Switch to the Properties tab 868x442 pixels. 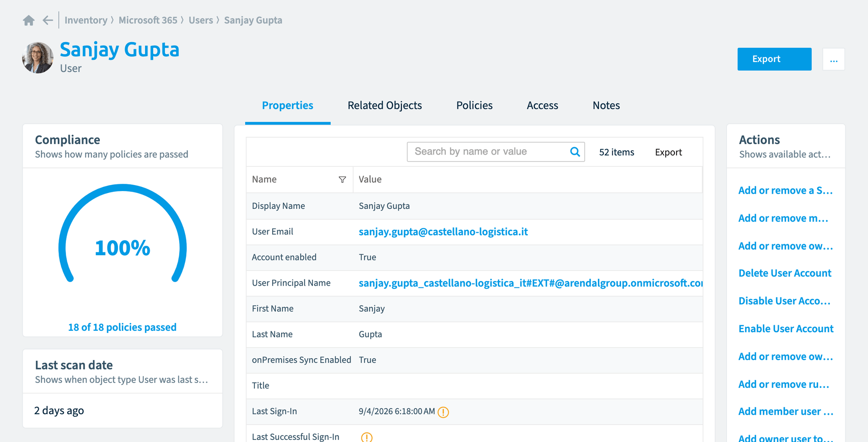(288, 106)
